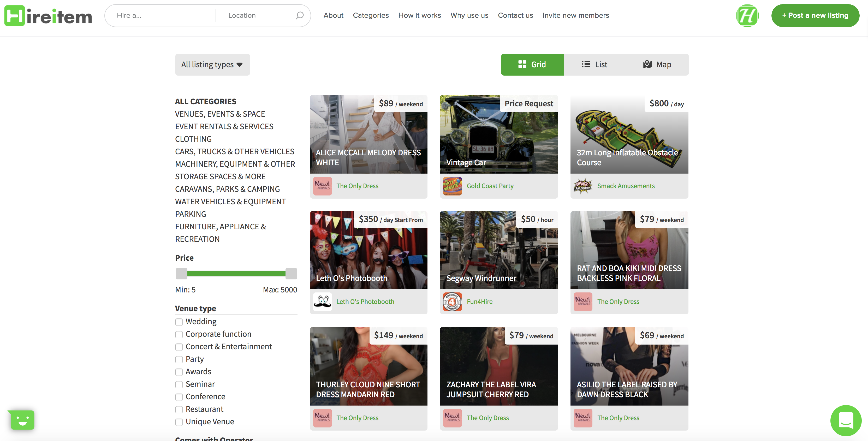Viewport: 868px width, 441px height.
Task: Click the price slider maximum handle
Action: (291, 273)
